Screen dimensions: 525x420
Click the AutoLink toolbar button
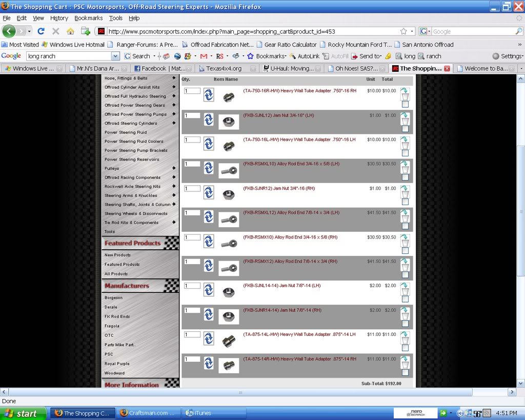tap(305, 56)
